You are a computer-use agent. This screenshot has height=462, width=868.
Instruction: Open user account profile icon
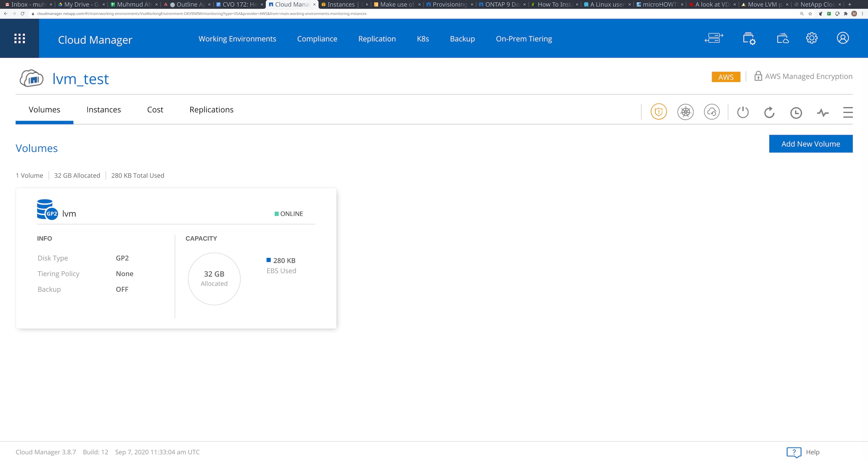[843, 38]
